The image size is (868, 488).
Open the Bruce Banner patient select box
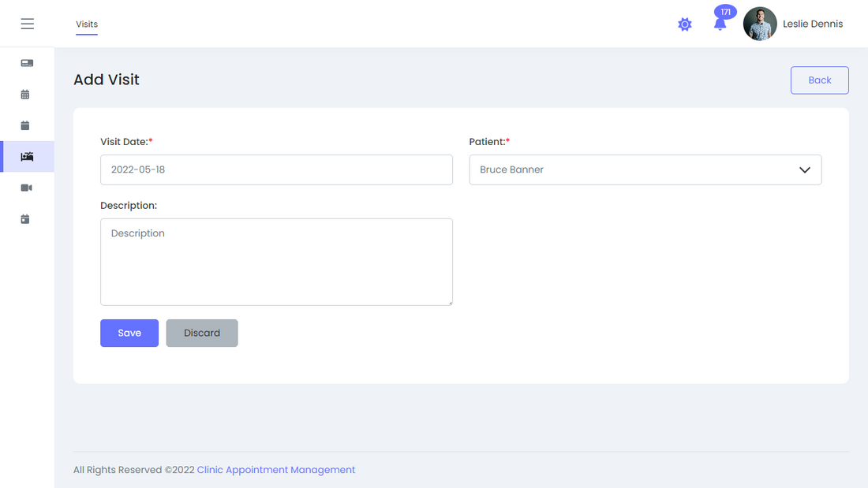tap(631, 170)
